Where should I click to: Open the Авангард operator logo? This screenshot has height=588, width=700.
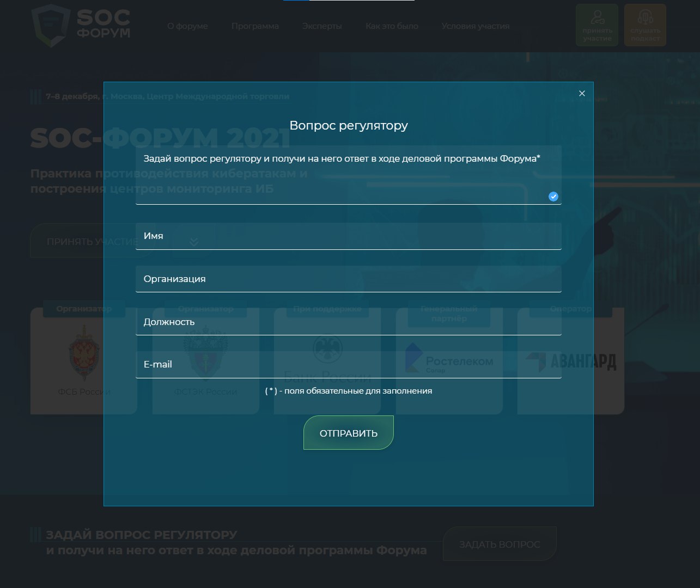(571, 361)
